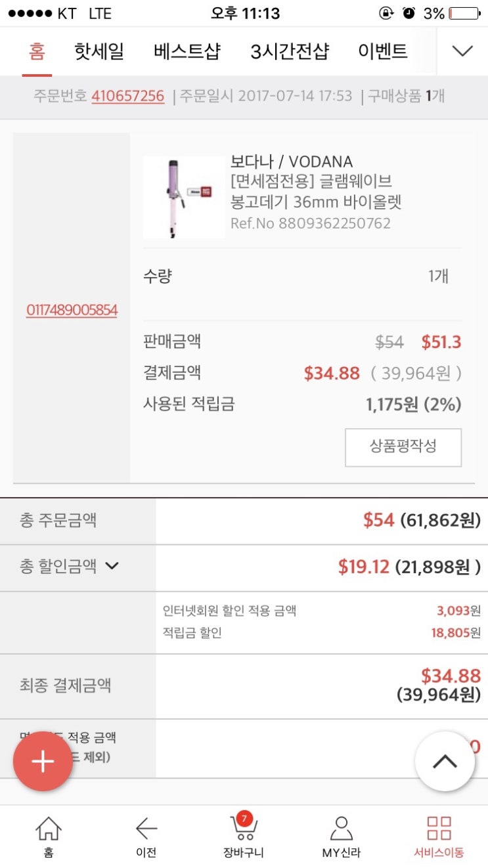Tap the alarm clock status bar icon
Image resolution: width=488 pixels, height=868 pixels.
pyautogui.click(x=409, y=13)
